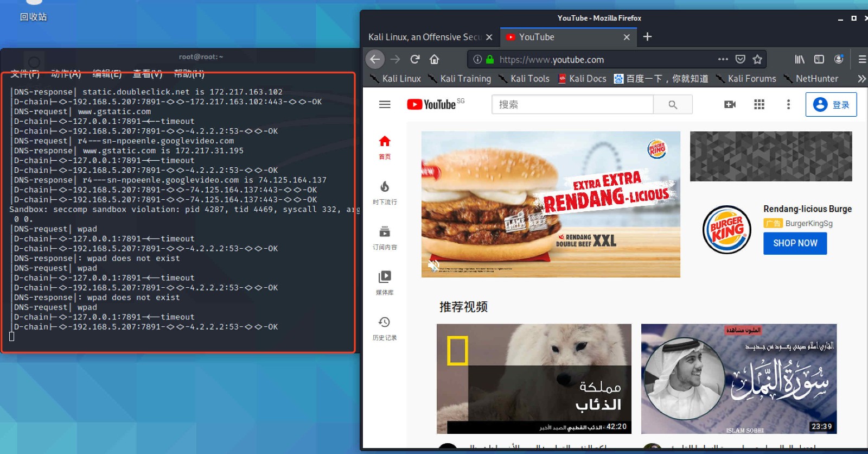This screenshot has height=454, width=868.
Task: Click 推荐视频 recommended heading
Action: (463, 307)
